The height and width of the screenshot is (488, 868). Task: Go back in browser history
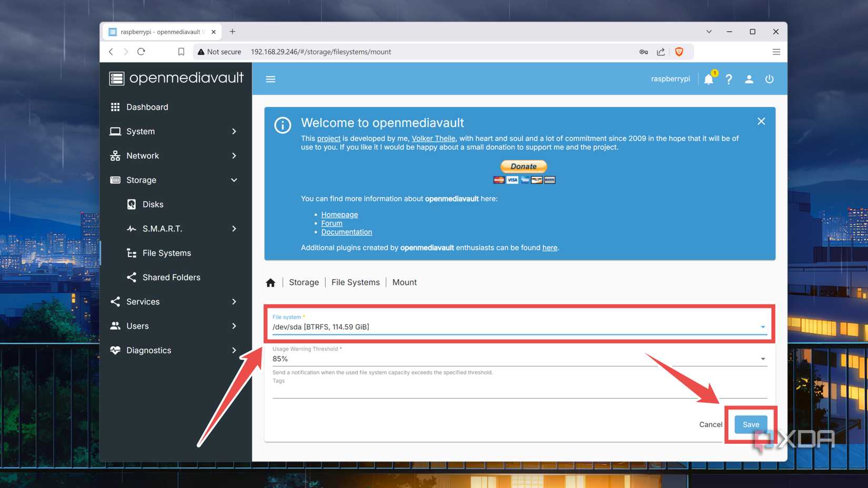[111, 52]
